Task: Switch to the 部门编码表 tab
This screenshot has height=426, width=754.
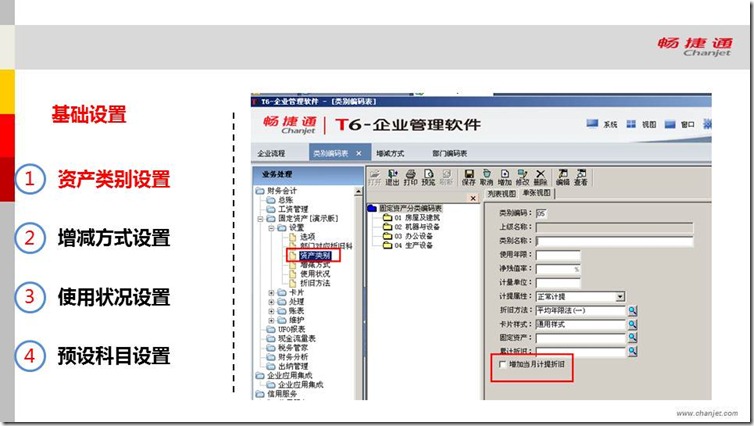Action: pos(450,153)
